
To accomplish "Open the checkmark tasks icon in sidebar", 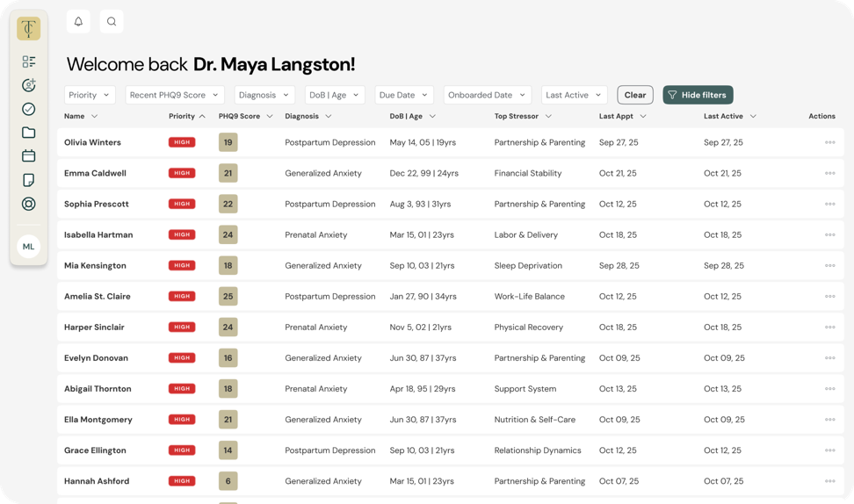I will [x=29, y=109].
